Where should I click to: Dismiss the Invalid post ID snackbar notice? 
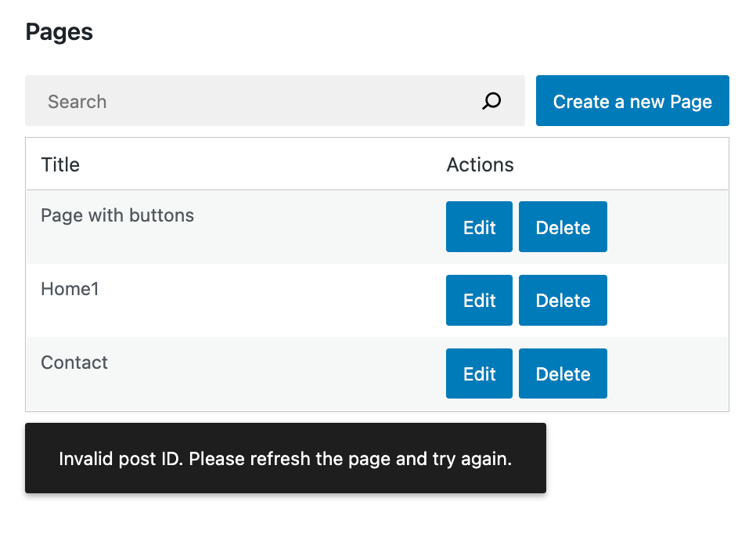[x=286, y=458]
